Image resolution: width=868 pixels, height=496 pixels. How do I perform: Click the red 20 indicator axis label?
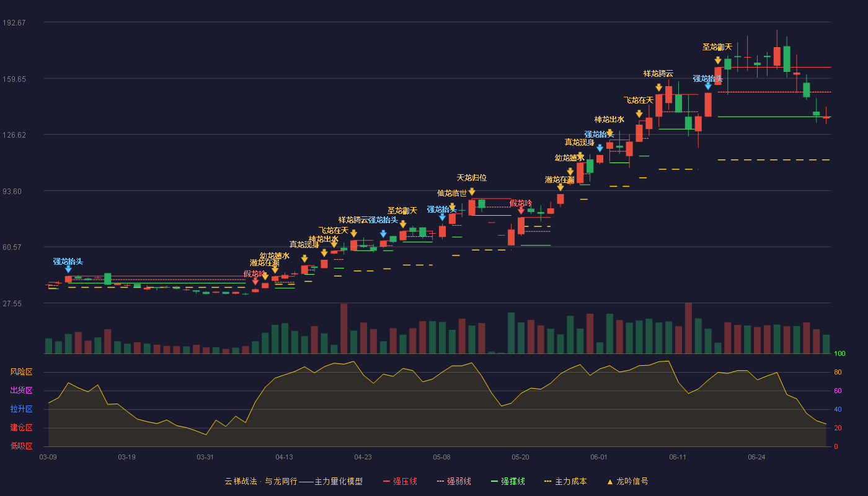tap(838, 428)
